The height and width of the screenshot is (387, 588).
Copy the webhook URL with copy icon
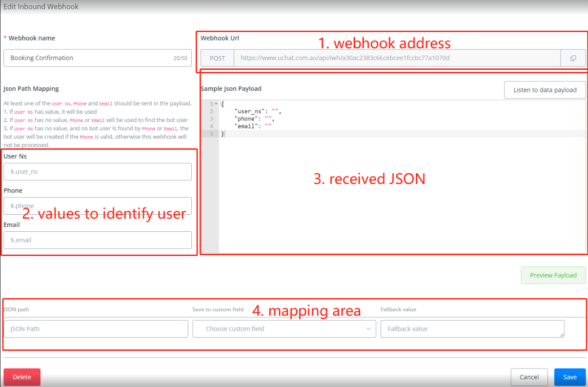coord(573,58)
